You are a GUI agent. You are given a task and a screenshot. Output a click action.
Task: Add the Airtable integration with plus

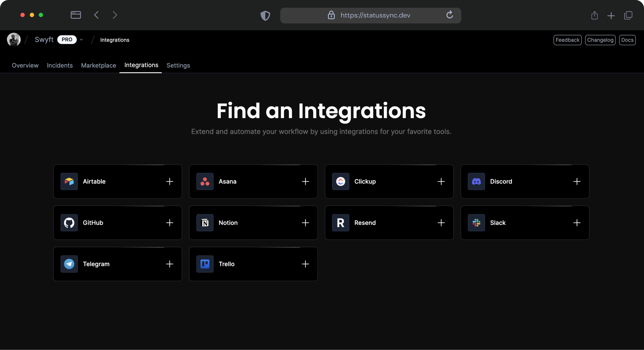[x=170, y=181]
